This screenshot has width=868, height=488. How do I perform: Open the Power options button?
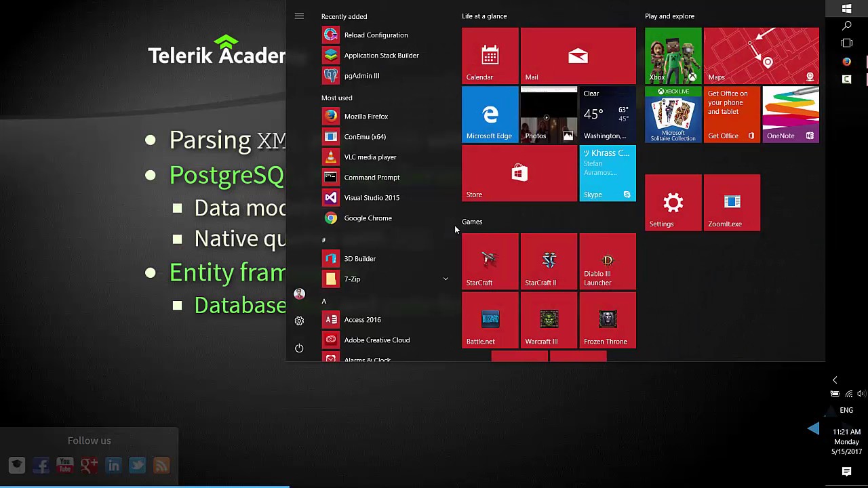click(299, 348)
